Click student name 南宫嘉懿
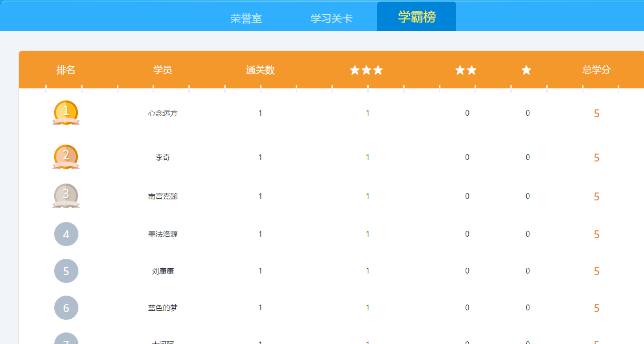Viewport: 644px width, 344px height. tap(163, 196)
